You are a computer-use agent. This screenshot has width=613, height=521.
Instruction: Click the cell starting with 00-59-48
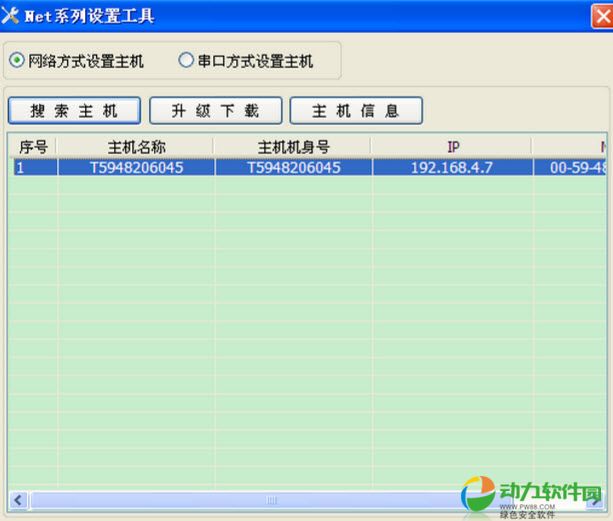(575, 168)
